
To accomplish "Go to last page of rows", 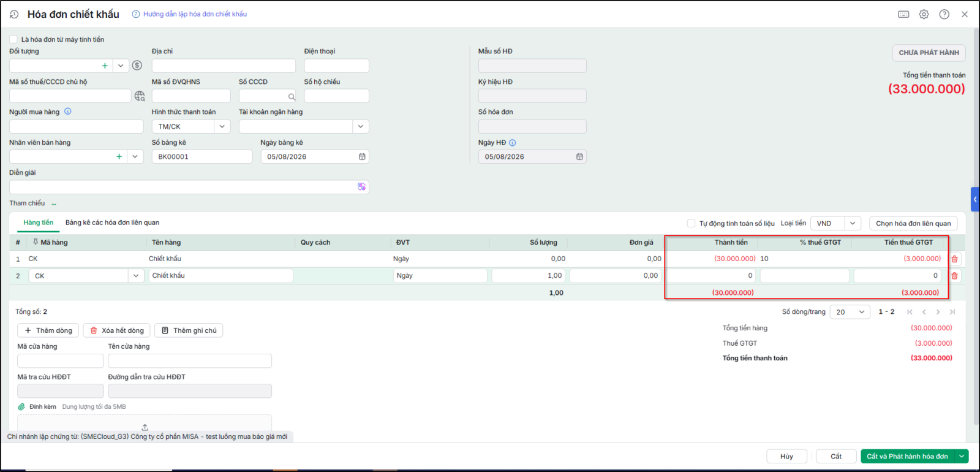I will click(x=952, y=312).
